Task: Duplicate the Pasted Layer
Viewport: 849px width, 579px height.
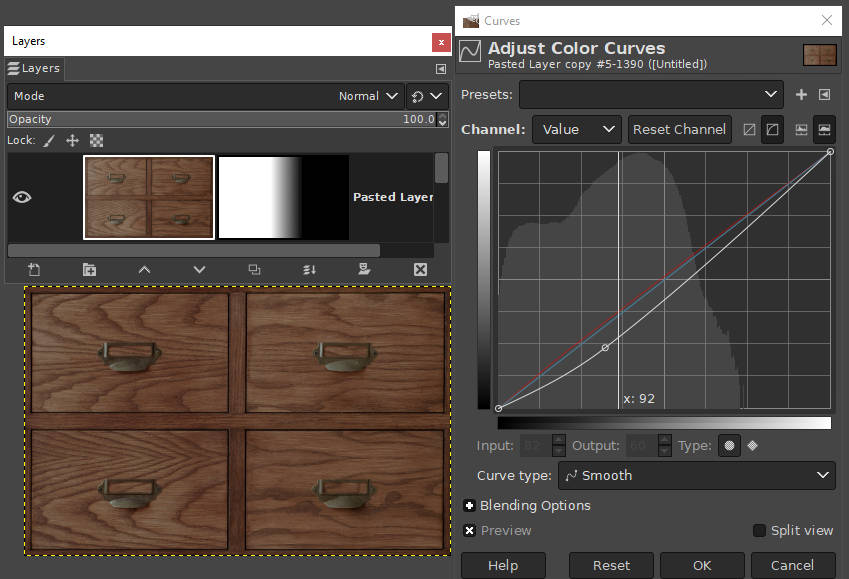Action: coord(254,269)
